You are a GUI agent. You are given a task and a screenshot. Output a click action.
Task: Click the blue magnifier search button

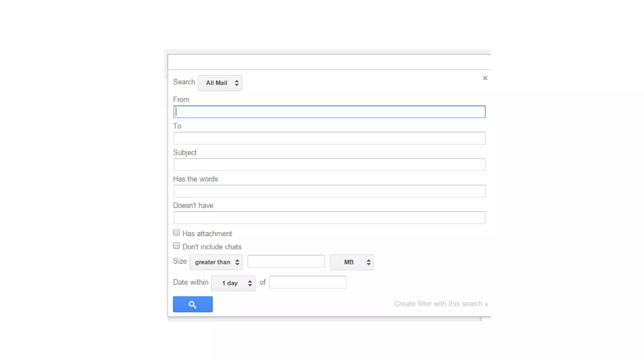(192, 304)
